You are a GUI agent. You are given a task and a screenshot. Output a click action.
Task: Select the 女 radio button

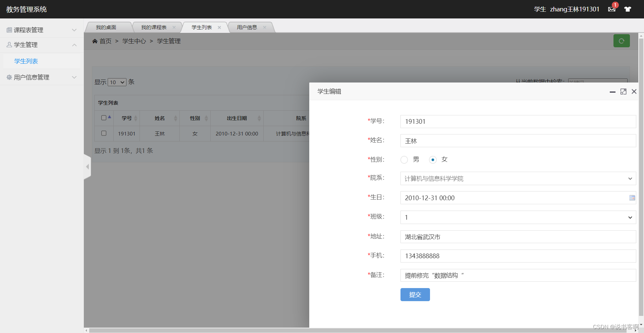(433, 160)
